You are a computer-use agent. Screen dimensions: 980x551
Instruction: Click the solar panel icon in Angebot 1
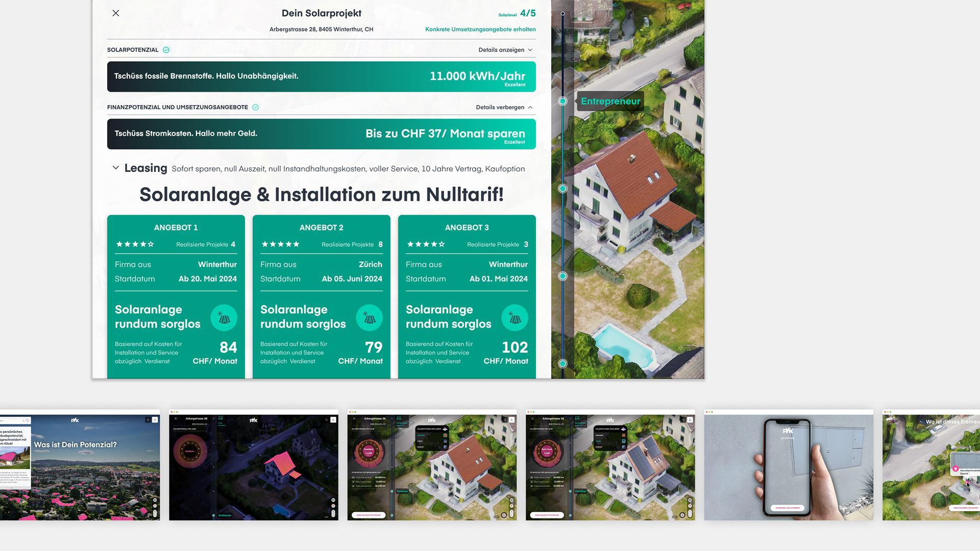224,318
